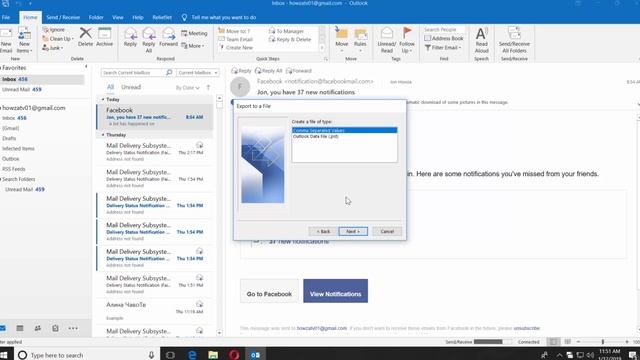Screen dimensions: 640x360
Task: Open the Outbox folder
Action: 11,159
